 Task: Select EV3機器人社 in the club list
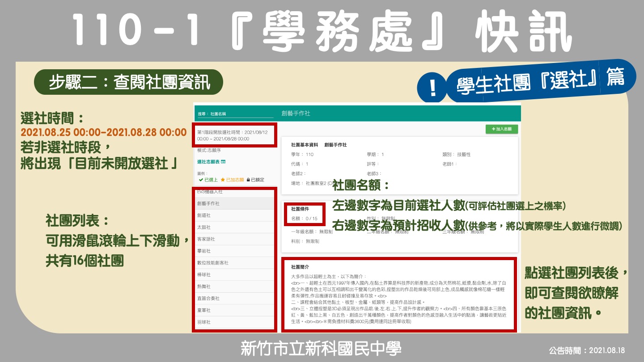pyautogui.click(x=235, y=192)
